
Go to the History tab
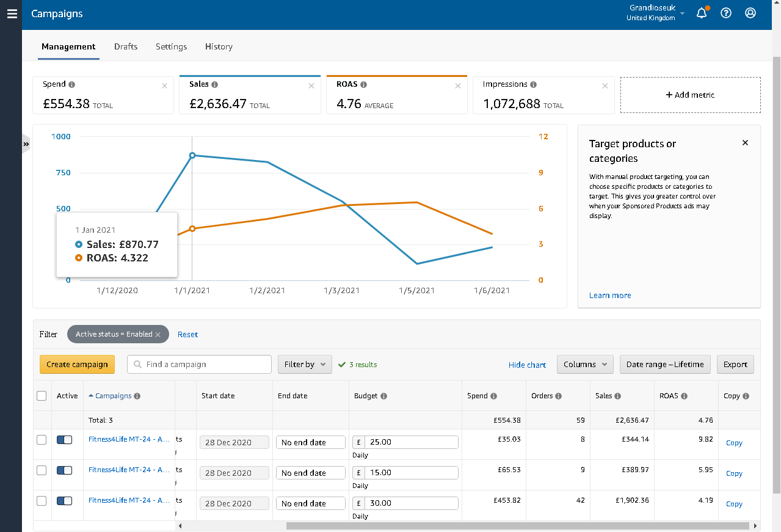219,46
